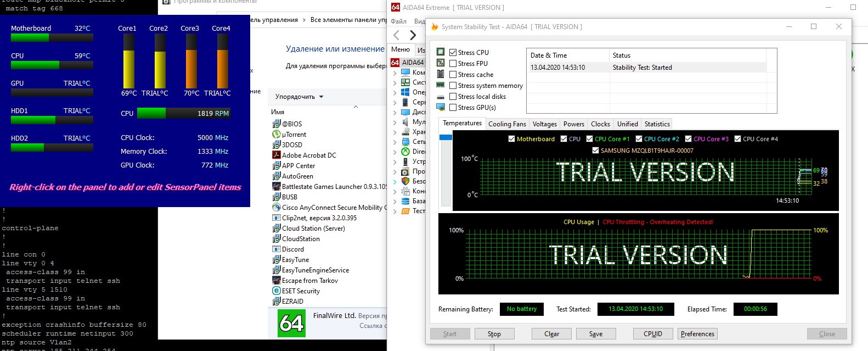868x351 pixels.
Task: Open the Файл menu in AIDA64
Action: (x=399, y=21)
